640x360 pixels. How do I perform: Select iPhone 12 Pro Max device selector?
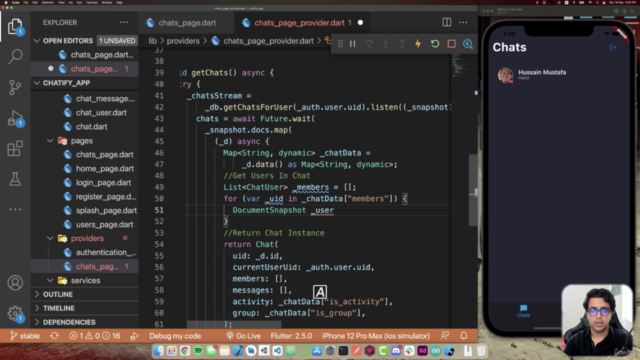376,336
